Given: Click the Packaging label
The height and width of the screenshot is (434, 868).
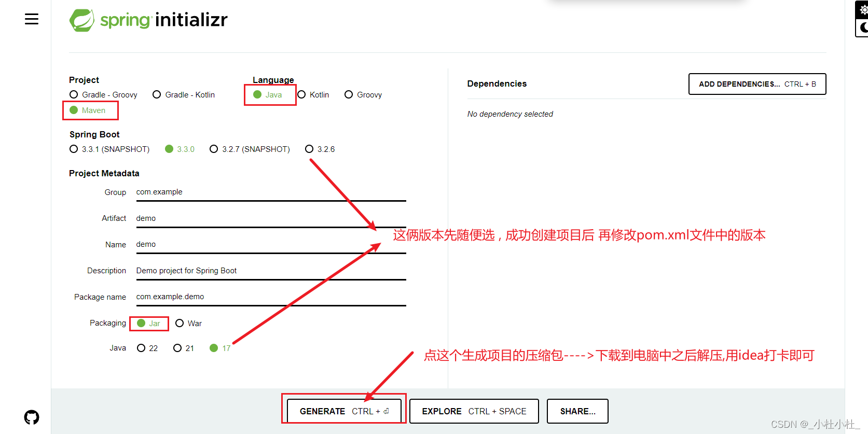Looking at the screenshot, I should pos(108,323).
